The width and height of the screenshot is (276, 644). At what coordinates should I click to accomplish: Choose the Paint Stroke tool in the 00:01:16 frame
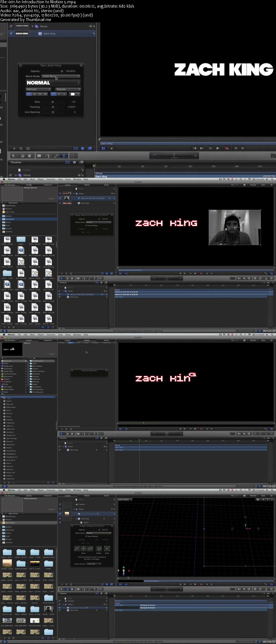point(56,156)
